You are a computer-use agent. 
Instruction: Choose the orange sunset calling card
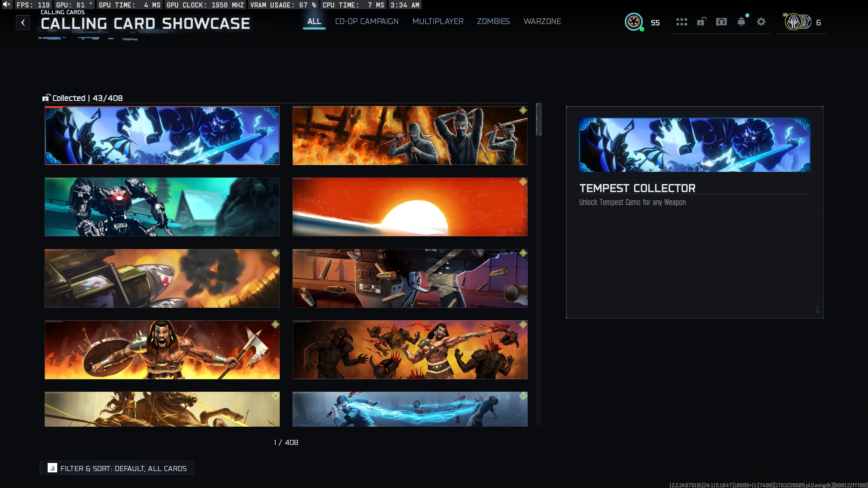[410, 207]
